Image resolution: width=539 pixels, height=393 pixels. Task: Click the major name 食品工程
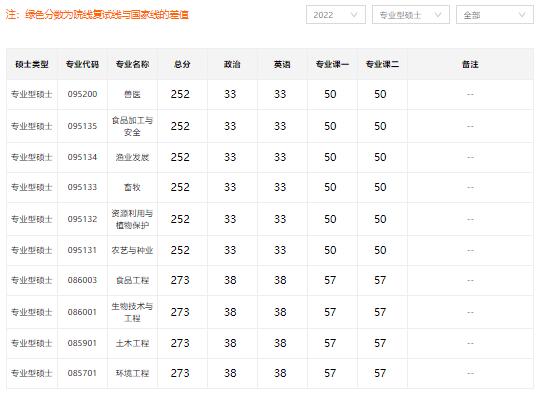[x=132, y=280]
